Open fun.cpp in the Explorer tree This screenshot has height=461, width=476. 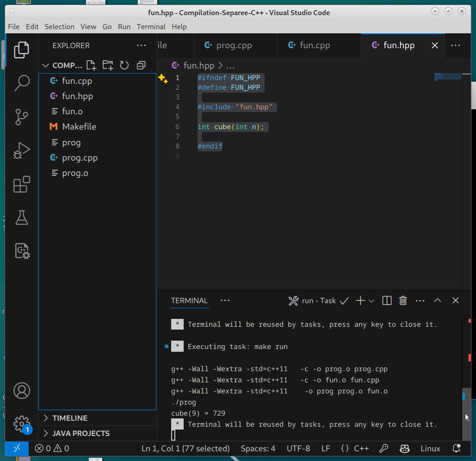(x=98, y=81)
